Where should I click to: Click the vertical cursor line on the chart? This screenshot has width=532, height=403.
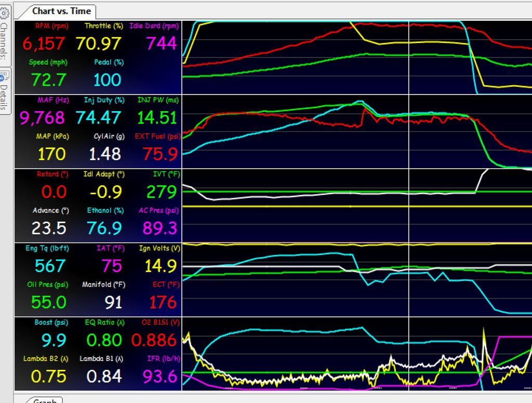click(410, 208)
